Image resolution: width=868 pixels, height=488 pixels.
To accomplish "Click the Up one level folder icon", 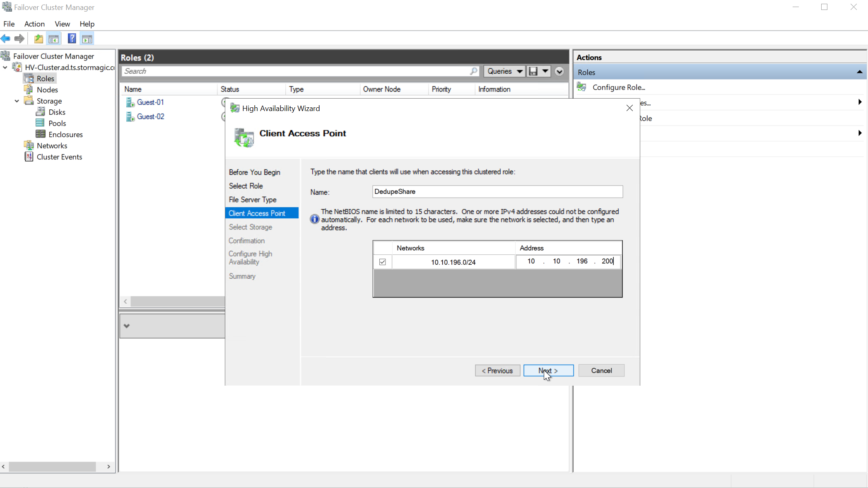I will (39, 39).
